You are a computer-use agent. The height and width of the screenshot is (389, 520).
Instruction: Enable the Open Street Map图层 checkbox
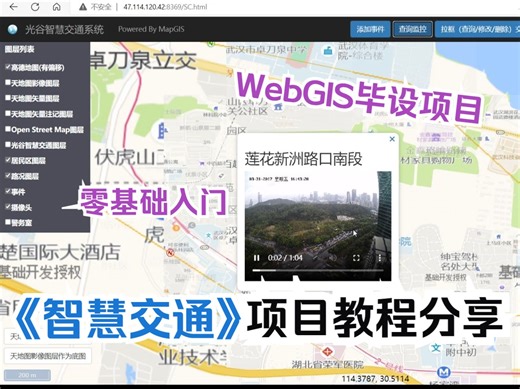[8, 129]
